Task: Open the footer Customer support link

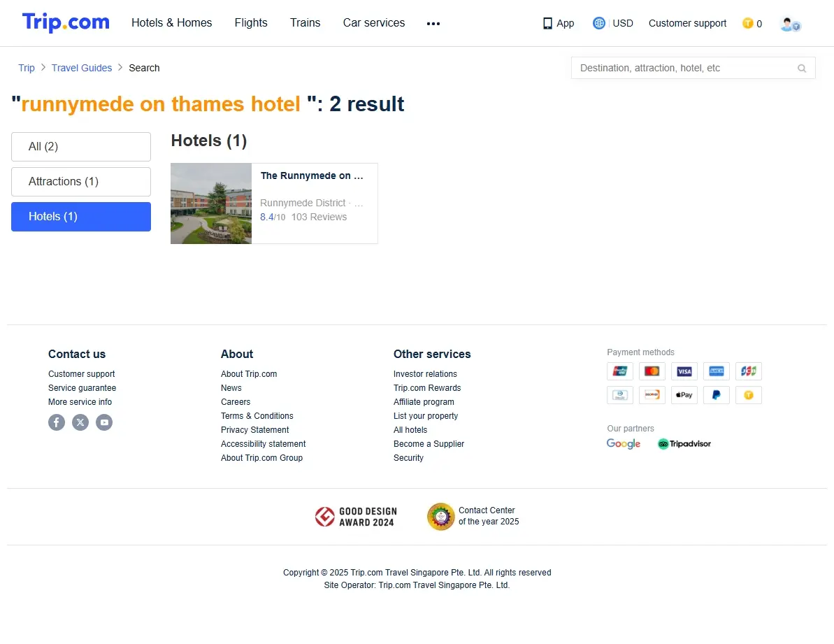Action: tap(81, 374)
